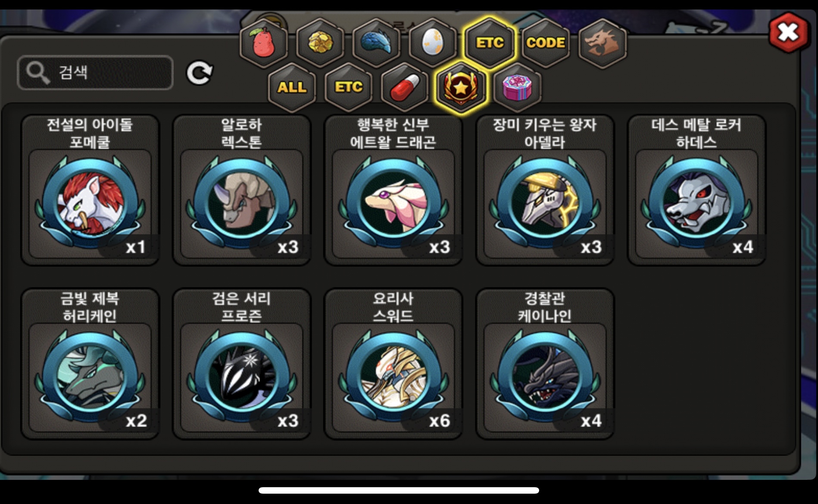Click the refresh arrow beside search
Screen dimensions: 818x504
(x=200, y=73)
